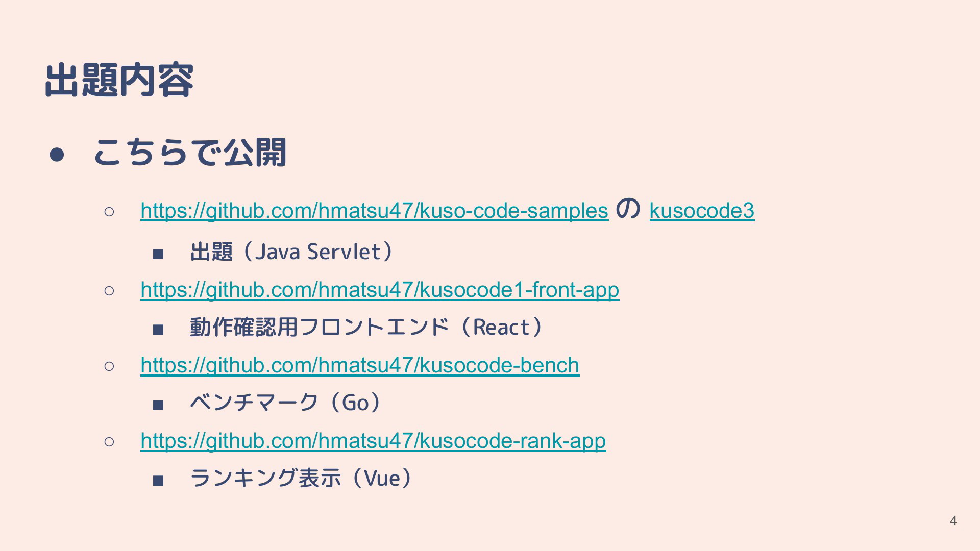Screen dimensions: 980x551
Task: Click hollow bullet beside kusocode-rank-app link
Action: [109, 441]
